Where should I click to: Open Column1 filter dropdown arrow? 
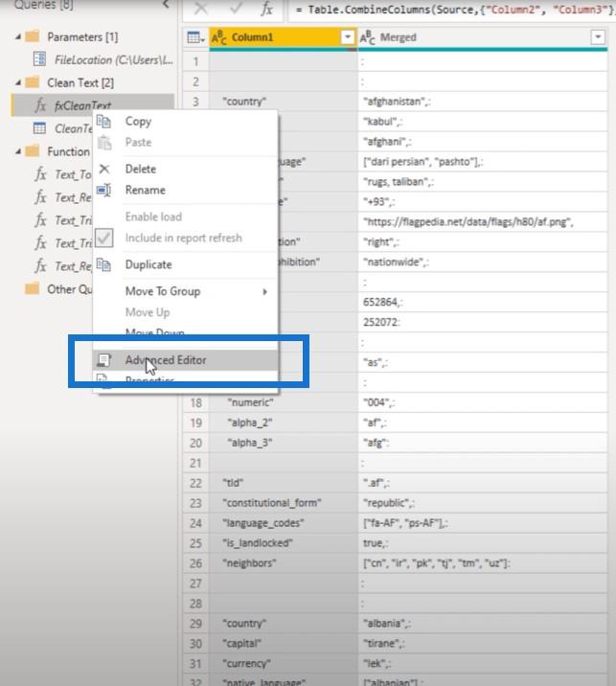click(348, 37)
